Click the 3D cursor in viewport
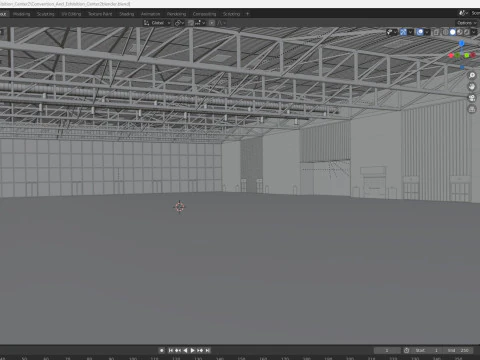 (180, 207)
